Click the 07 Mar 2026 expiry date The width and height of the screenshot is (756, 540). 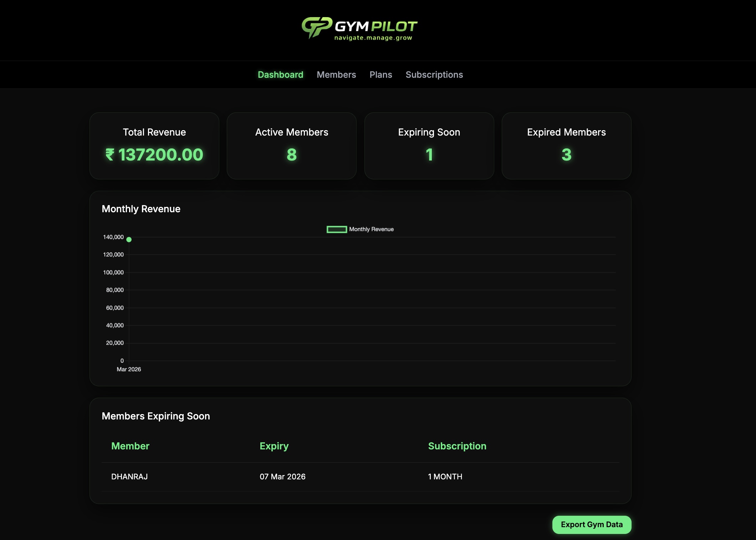pyautogui.click(x=282, y=477)
